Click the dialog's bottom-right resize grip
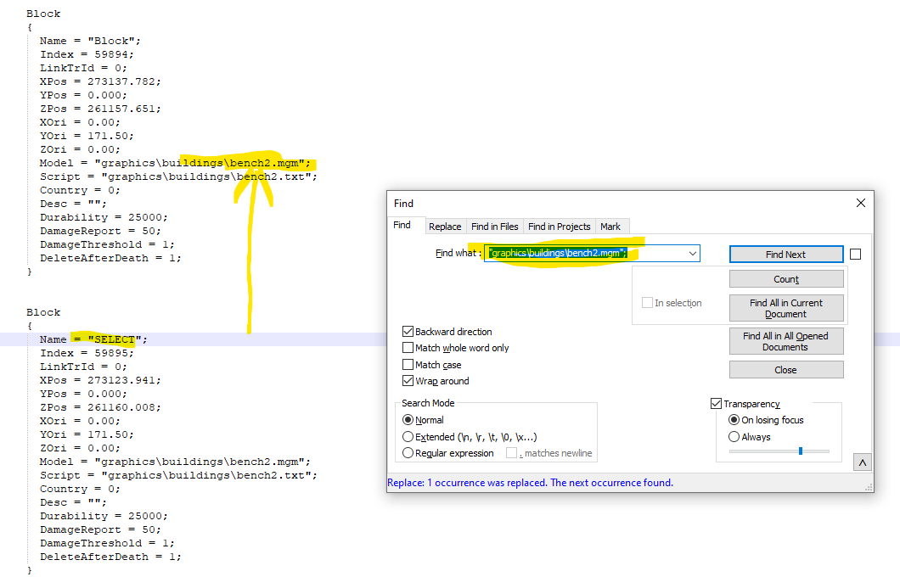This screenshot has height=588, width=900. pyautogui.click(x=868, y=486)
